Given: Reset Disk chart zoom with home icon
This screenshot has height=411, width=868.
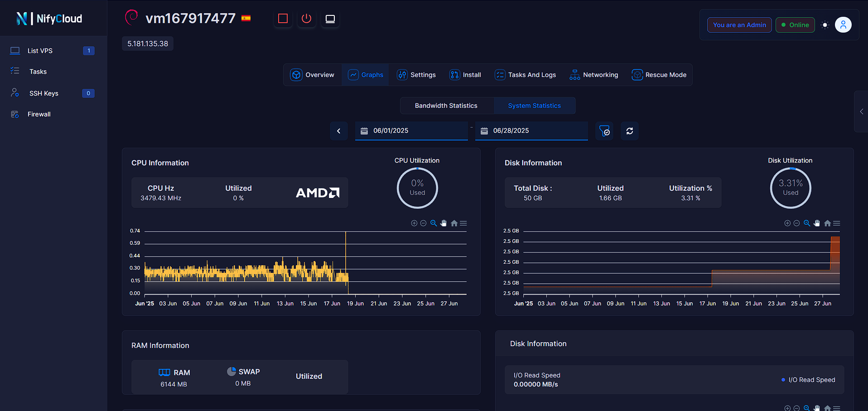Looking at the screenshot, I should point(827,223).
